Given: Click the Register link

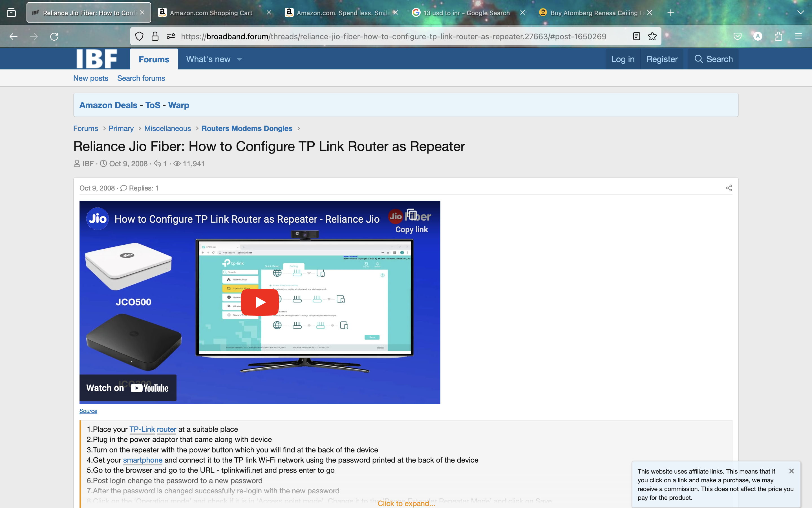Looking at the screenshot, I should (662, 59).
